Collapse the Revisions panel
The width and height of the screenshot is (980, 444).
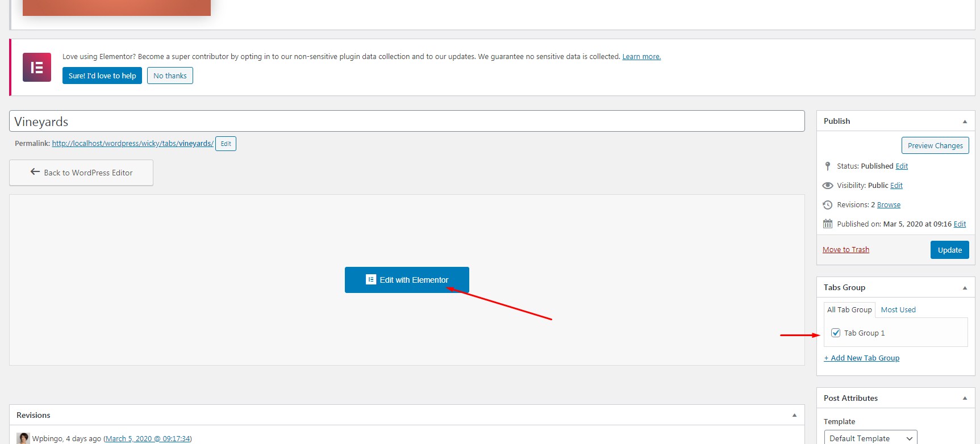(794, 416)
